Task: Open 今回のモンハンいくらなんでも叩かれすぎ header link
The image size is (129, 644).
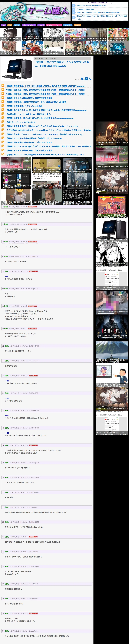Action: click(91, 6)
